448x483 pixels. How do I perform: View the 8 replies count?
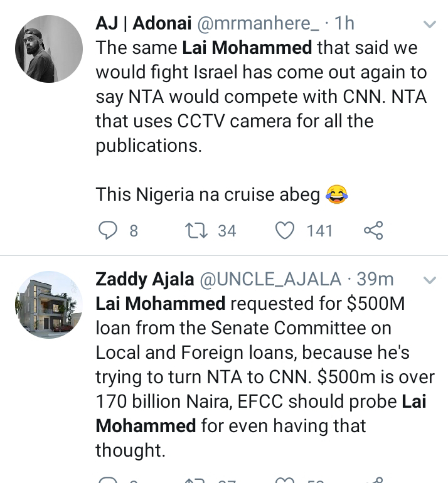[x=133, y=231]
